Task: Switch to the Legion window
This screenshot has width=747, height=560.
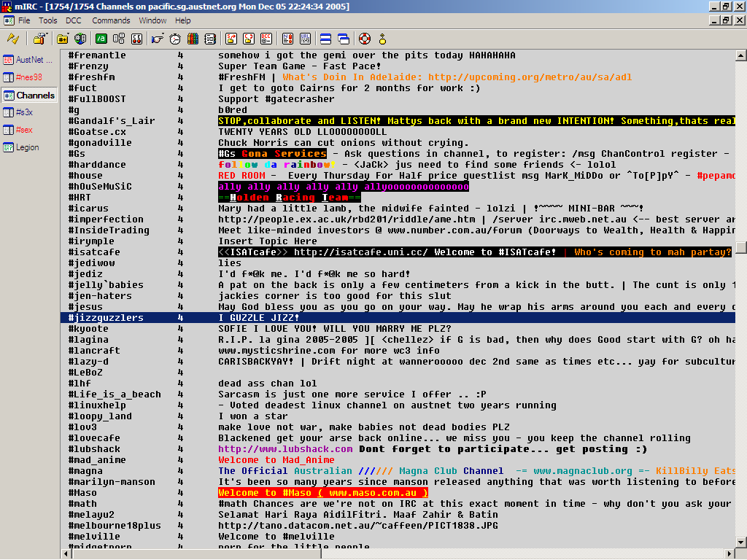Action: pos(28,147)
